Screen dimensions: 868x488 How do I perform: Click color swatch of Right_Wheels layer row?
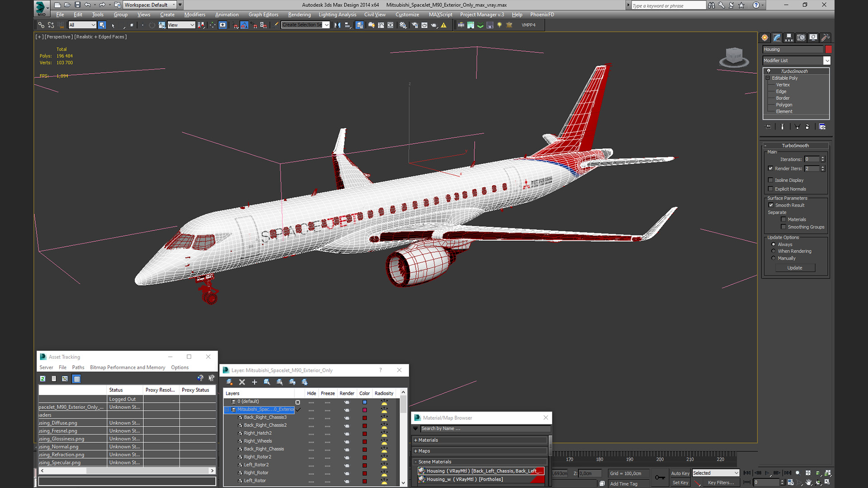[364, 441]
